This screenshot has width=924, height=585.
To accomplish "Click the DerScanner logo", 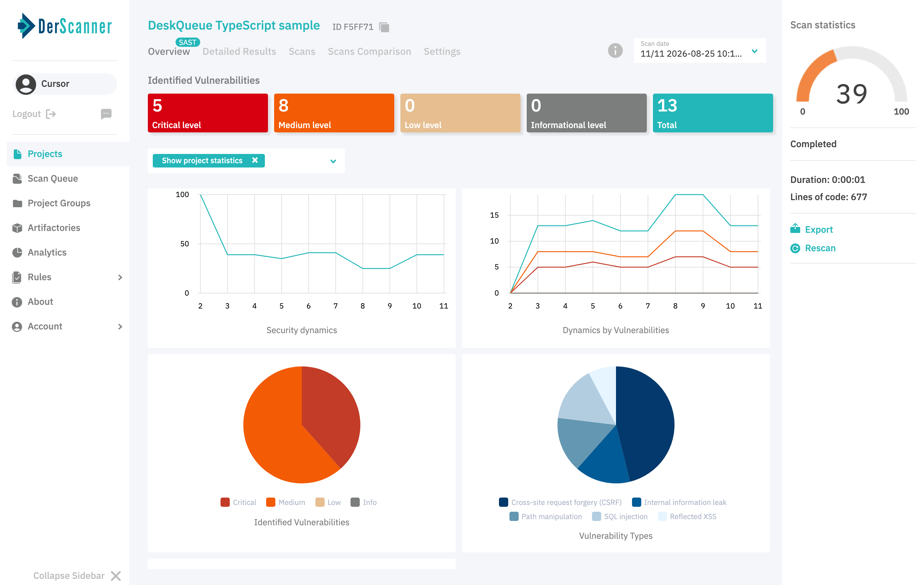I will click(65, 26).
